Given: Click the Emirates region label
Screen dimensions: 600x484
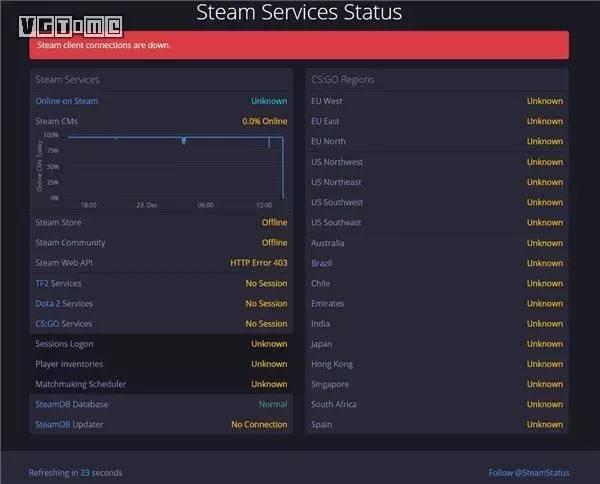Looking at the screenshot, I should coord(328,304).
